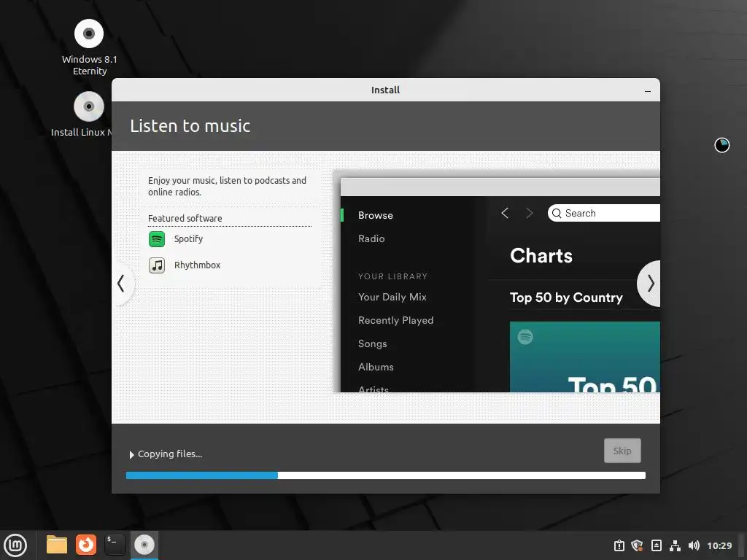
Task: Go to the previous slide arrow
Action: (122, 284)
